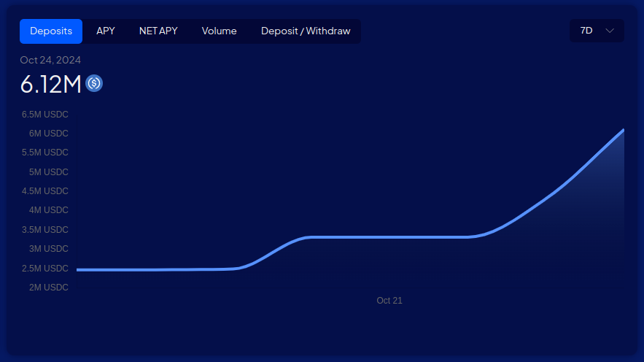Viewport: 644px width, 362px height.
Task: Click the 6.12M deposit value
Action: pyautogui.click(x=50, y=84)
